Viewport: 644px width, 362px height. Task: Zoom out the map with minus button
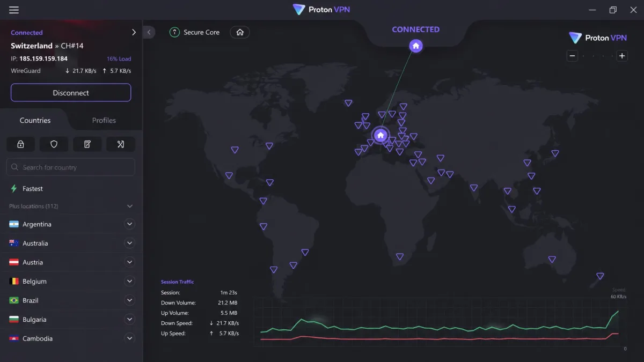click(573, 56)
